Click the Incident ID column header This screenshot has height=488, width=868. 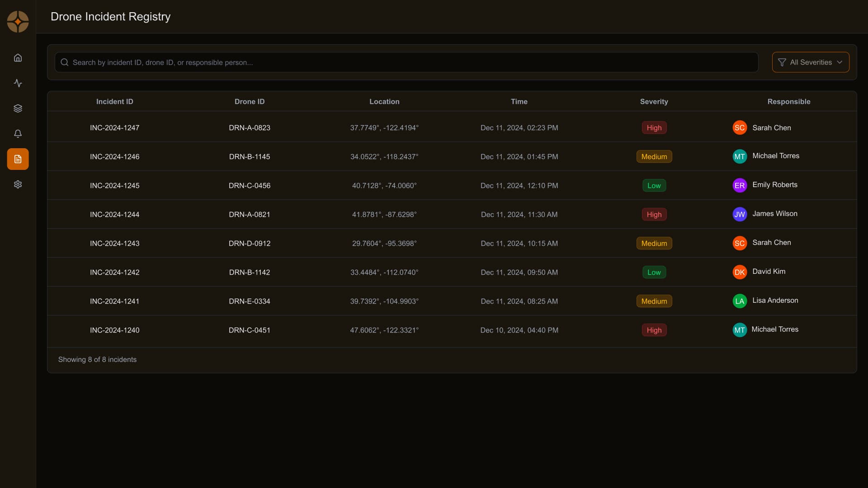click(x=114, y=102)
